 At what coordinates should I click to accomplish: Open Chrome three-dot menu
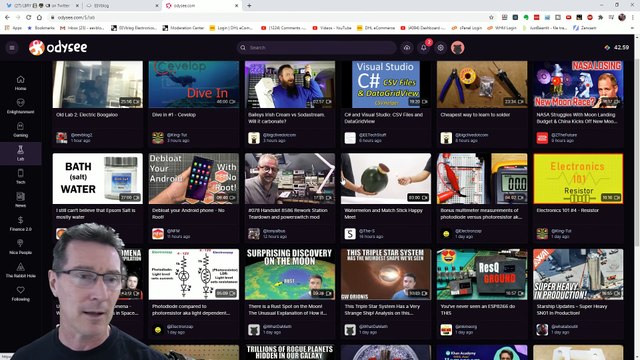tap(633, 17)
